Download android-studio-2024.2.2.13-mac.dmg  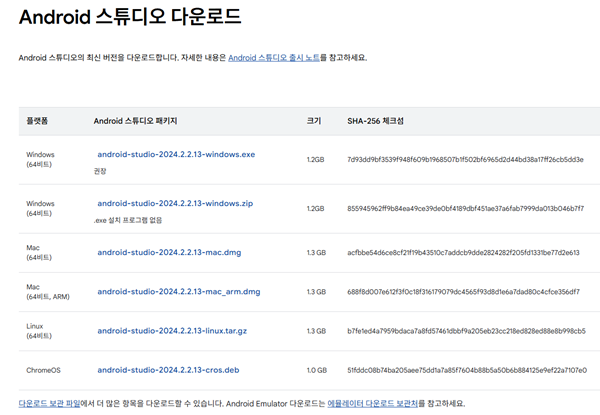[x=169, y=252]
